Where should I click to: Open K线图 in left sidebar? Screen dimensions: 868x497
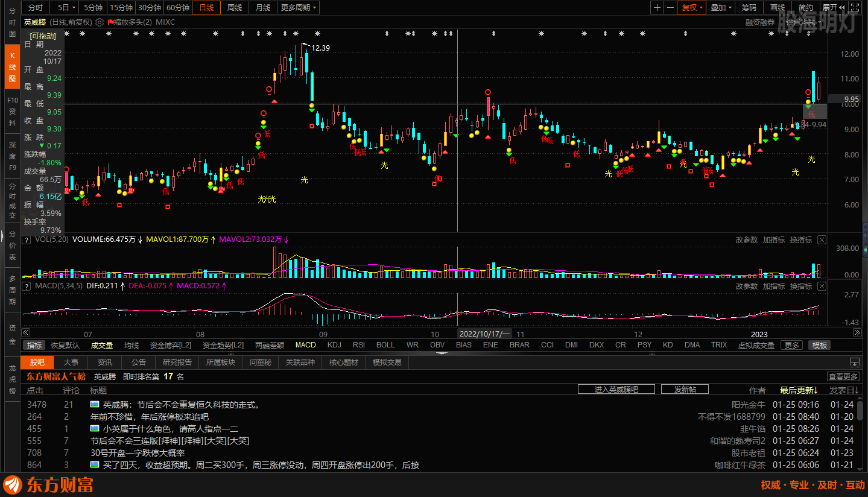12,66
